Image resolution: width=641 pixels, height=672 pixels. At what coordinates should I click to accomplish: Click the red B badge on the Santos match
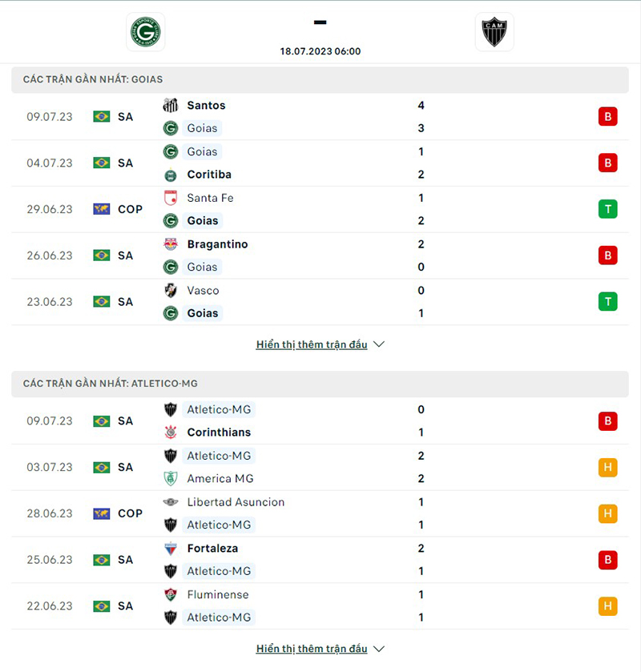click(x=608, y=116)
